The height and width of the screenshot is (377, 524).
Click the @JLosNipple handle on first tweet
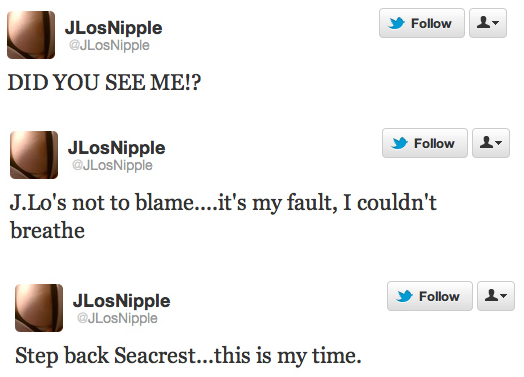click(x=109, y=45)
